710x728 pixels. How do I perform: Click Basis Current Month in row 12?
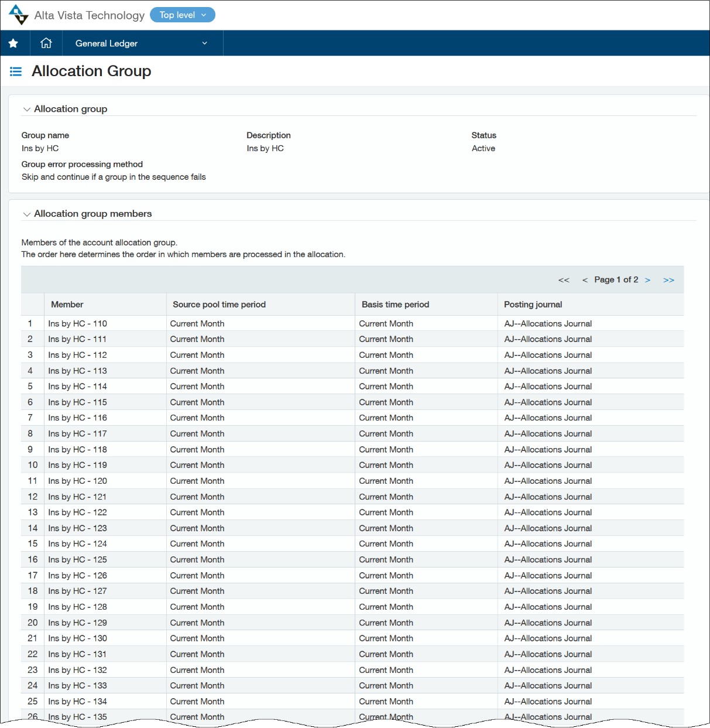point(386,497)
